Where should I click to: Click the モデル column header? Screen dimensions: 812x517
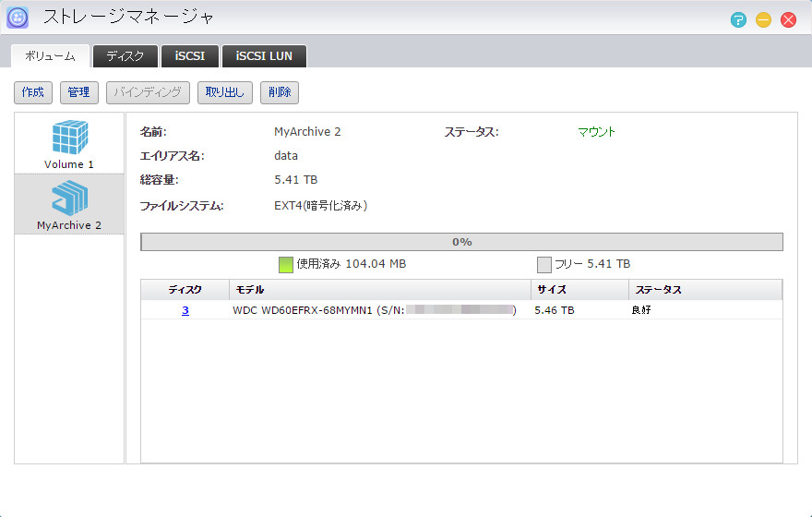pos(380,290)
